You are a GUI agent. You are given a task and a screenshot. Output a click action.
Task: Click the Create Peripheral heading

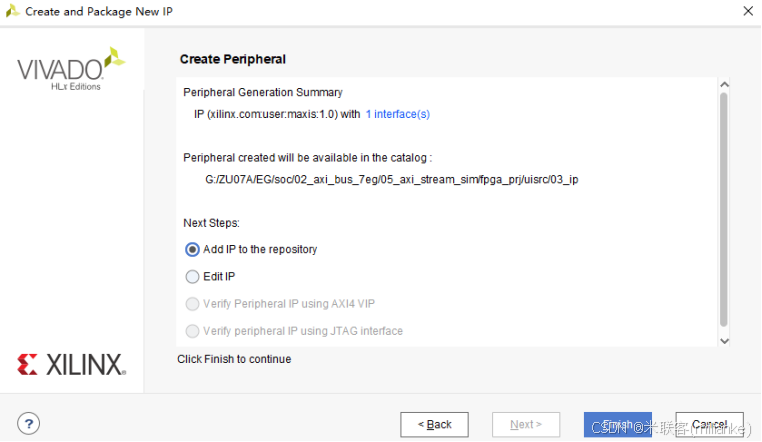point(233,60)
